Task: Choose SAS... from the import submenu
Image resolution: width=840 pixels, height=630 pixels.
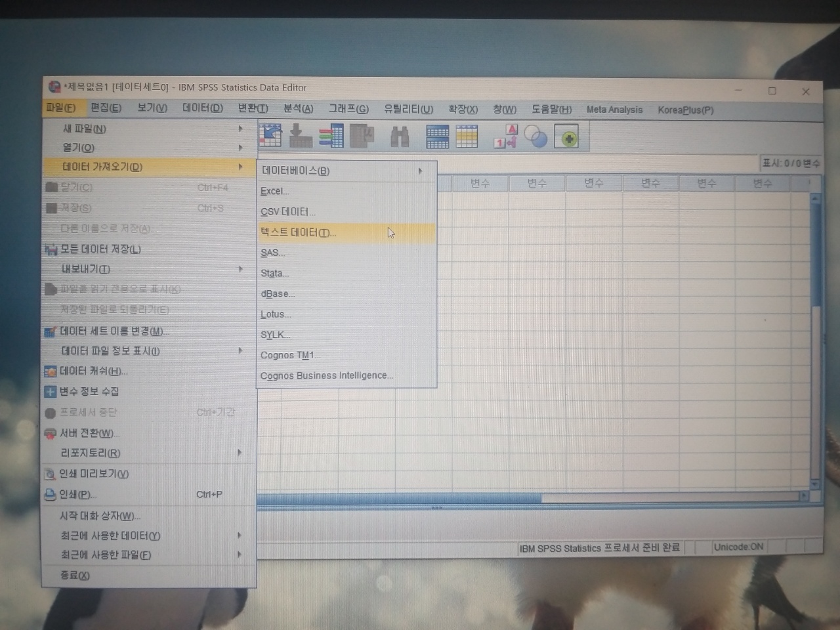Action: (347, 253)
